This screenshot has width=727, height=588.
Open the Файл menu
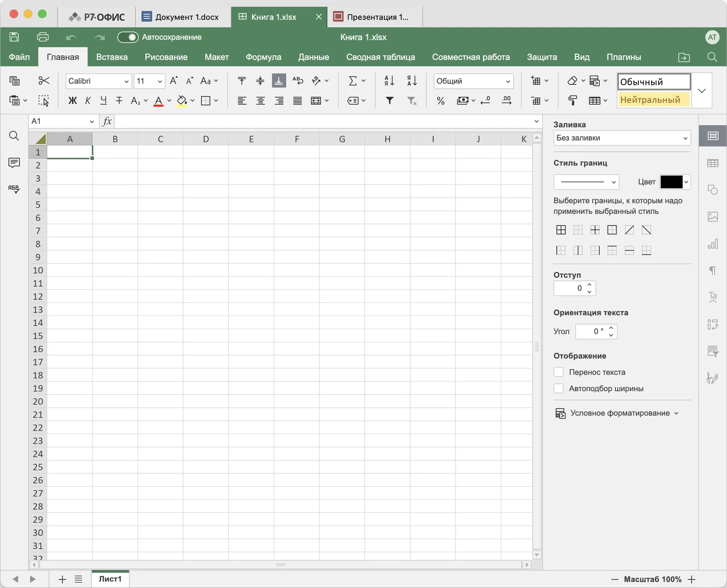coord(19,57)
